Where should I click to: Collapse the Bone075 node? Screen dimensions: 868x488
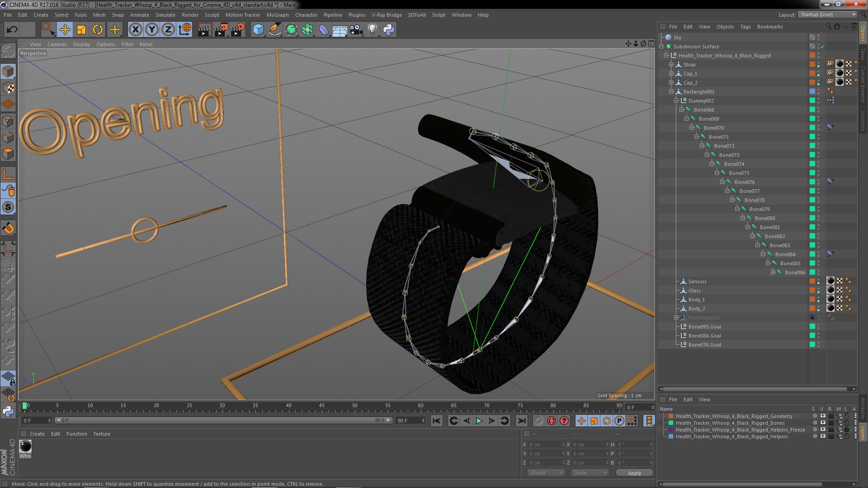click(717, 173)
